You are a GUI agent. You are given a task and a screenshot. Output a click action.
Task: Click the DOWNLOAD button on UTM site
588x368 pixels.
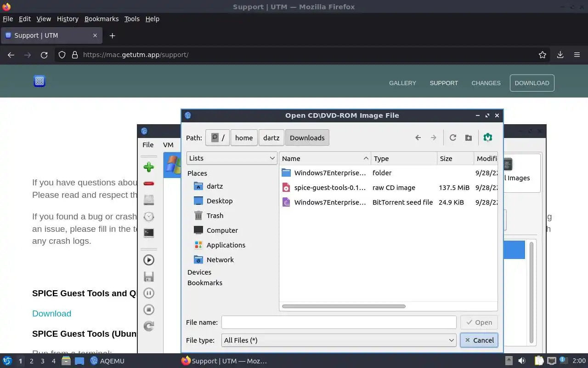click(532, 83)
